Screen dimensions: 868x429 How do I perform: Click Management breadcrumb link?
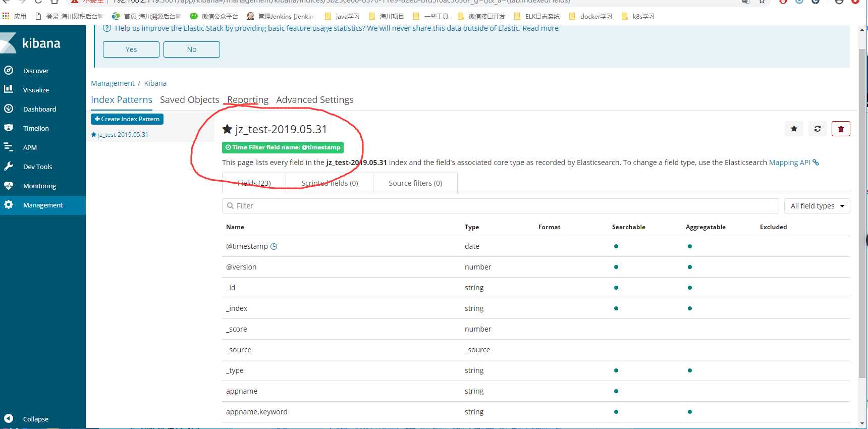coord(113,83)
